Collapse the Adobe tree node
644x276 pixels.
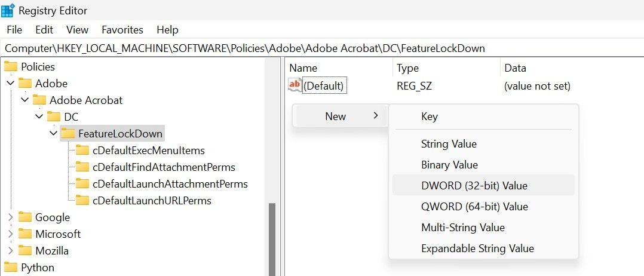(x=11, y=84)
